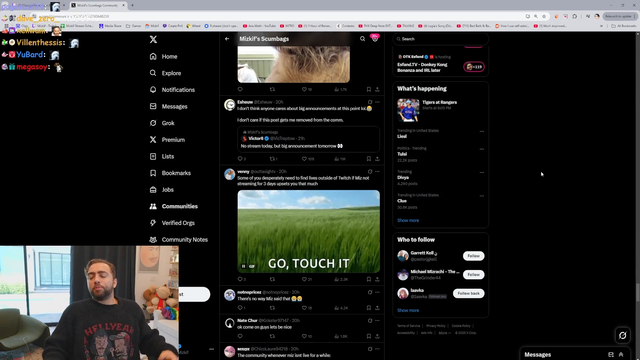Open more options on Nate Chur post
This screenshot has width=640, height=360.
click(377, 321)
